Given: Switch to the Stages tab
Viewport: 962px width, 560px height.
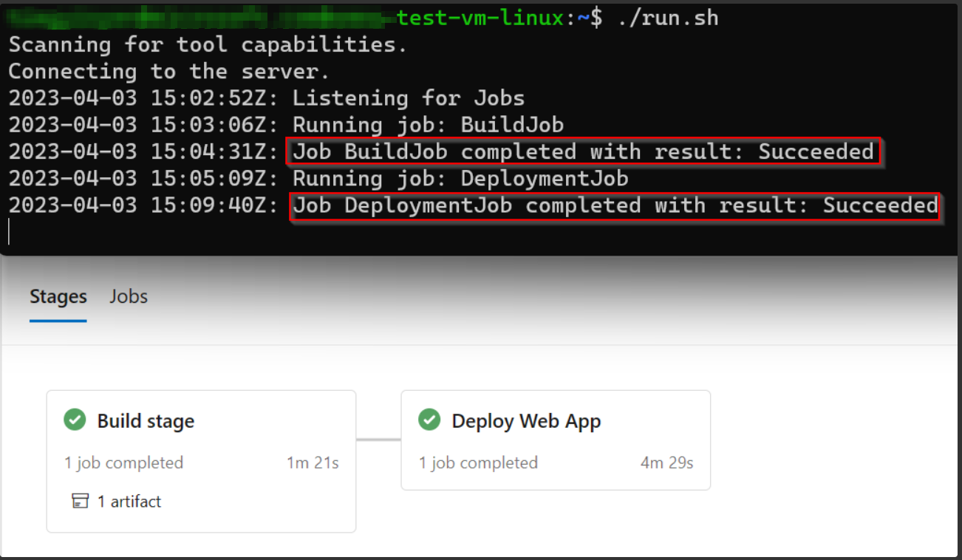Looking at the screenshot, I should [x=58, y=297].
